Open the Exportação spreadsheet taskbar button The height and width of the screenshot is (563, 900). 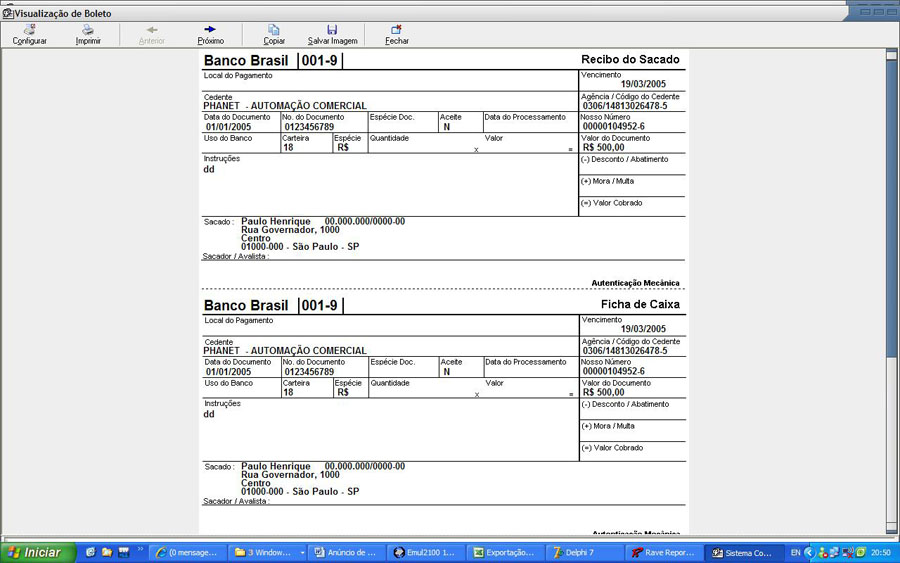click(x=506, y=552)
